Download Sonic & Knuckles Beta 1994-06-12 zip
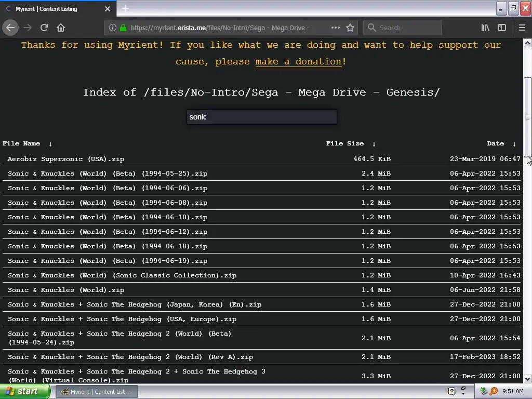The image size is (532, 399). [108, 232]
